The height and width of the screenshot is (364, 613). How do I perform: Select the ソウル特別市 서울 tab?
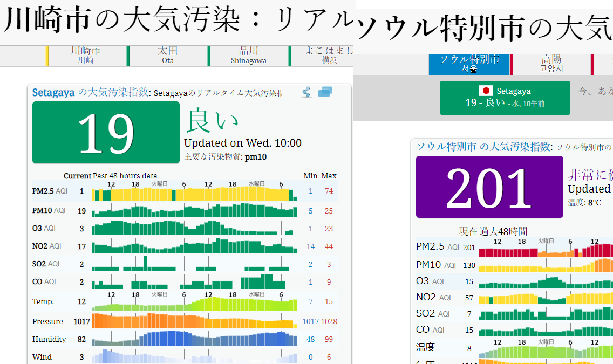coord(469,64)
